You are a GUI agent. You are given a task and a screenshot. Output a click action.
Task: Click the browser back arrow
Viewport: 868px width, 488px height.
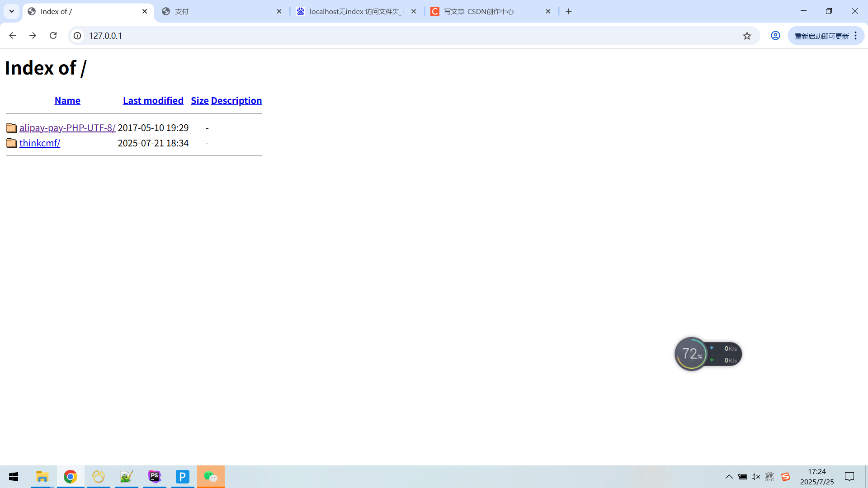coord(12,36)
